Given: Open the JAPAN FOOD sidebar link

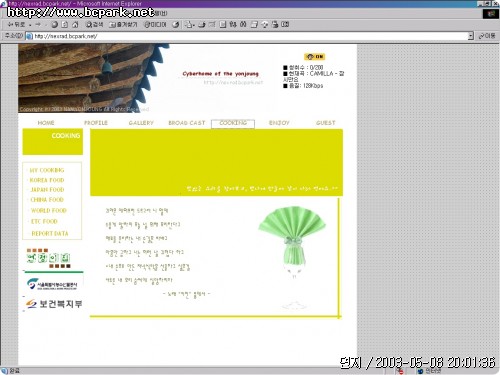Looking at the screenshot, I should click(47, 190).
